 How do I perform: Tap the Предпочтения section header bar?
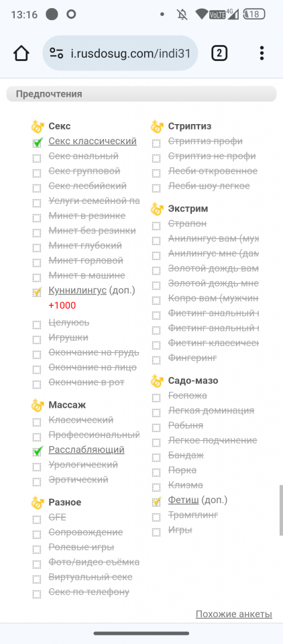click(x=141, y=94)
